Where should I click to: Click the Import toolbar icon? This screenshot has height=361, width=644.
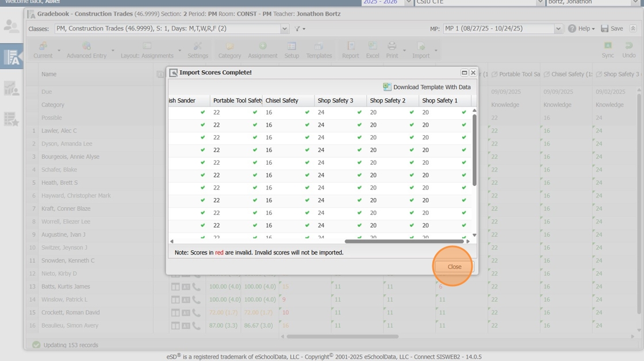[x=420, y=50]
